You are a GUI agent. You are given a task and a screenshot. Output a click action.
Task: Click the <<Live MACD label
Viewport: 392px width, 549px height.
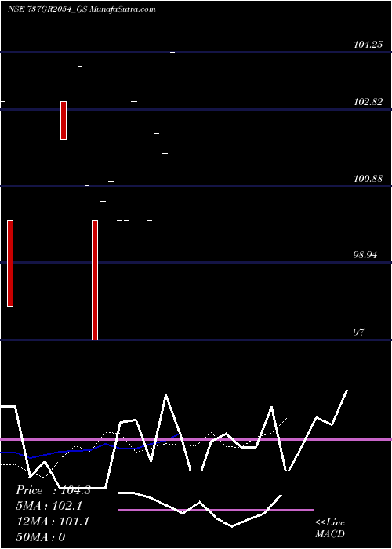coord(330,528)
